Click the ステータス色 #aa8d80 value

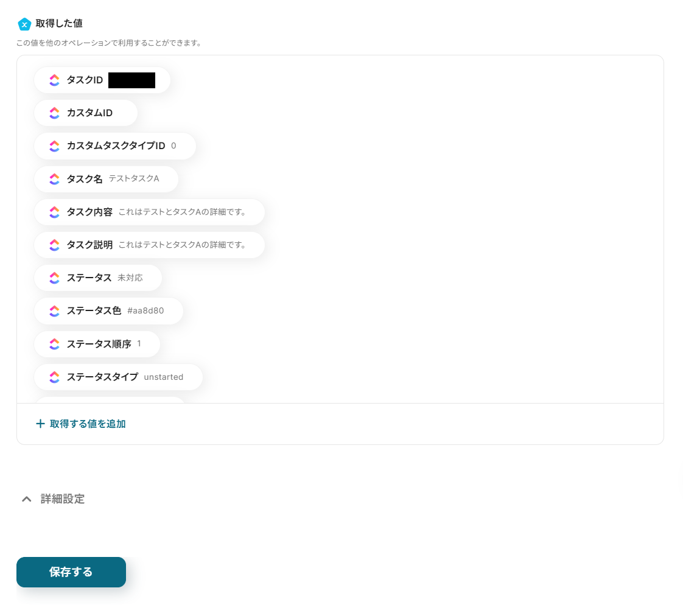(145, 310)
